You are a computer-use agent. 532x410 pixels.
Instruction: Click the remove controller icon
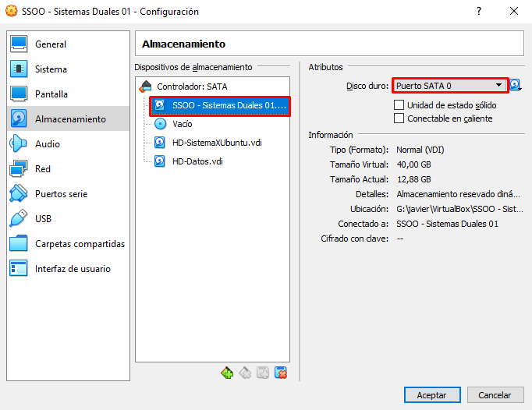pyautogui.click(x=245, y=373)
